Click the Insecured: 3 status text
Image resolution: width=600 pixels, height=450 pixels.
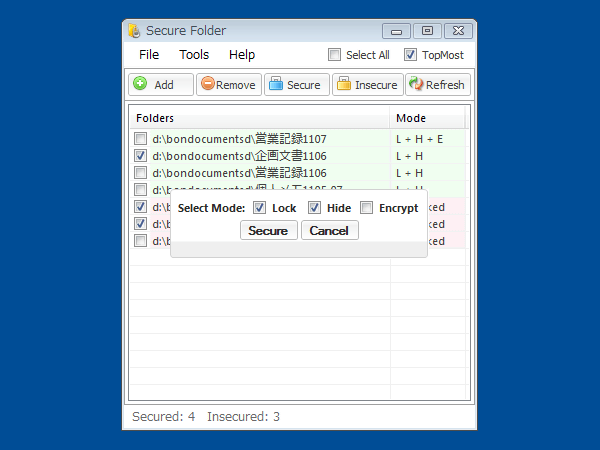click(243, 416)
